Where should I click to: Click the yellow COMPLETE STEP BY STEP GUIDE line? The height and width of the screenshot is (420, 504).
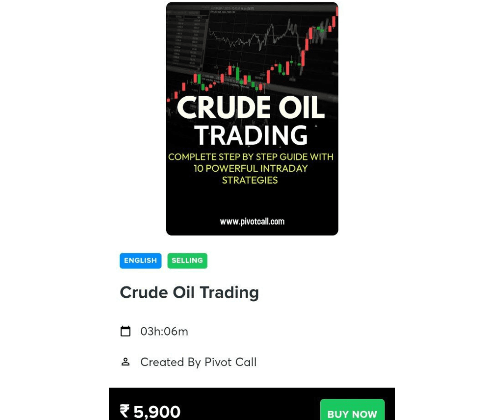pos(251,157)
